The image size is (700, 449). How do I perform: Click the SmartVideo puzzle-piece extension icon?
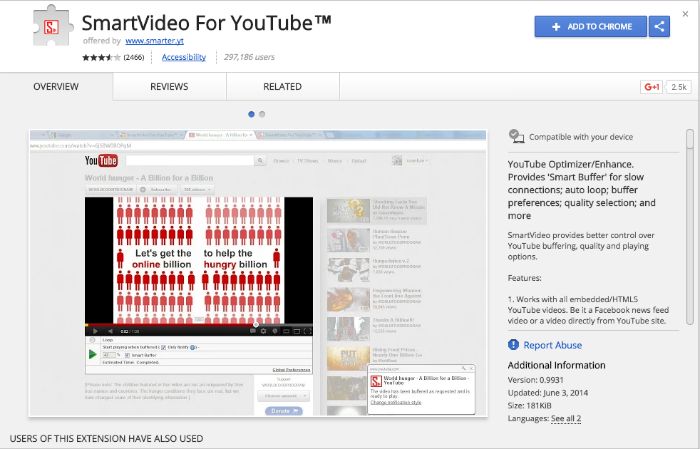point(52,26)
